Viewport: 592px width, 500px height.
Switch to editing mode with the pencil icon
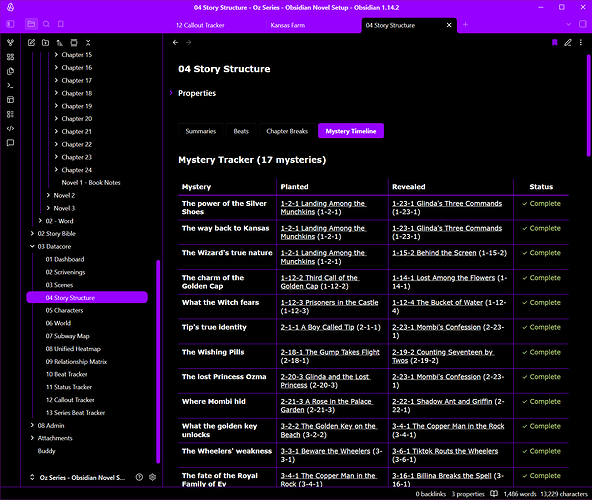tap(568, 42)
